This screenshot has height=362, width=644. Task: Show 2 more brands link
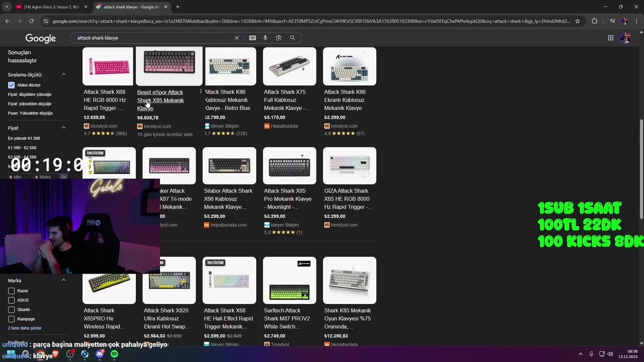tap(25, 328)
